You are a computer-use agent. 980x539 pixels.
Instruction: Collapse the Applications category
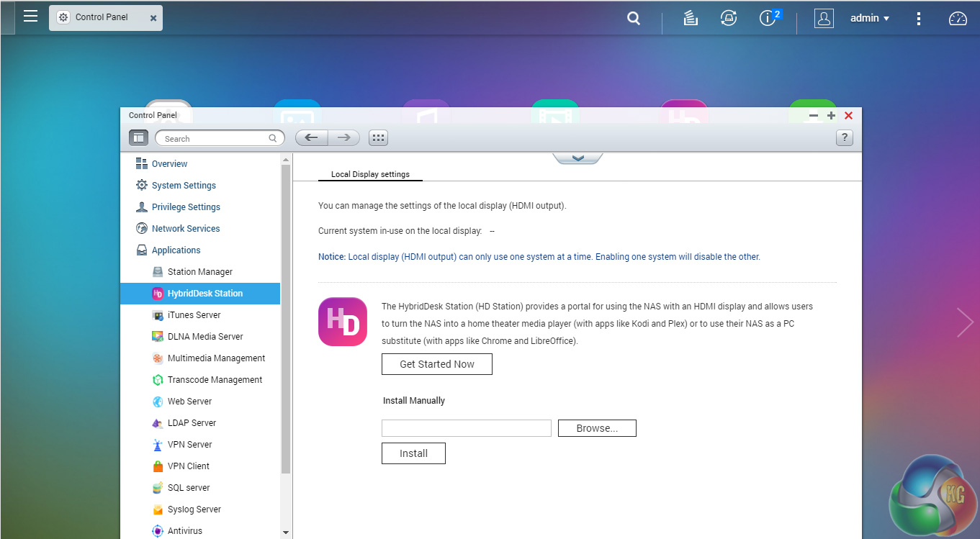click(176, 250)
